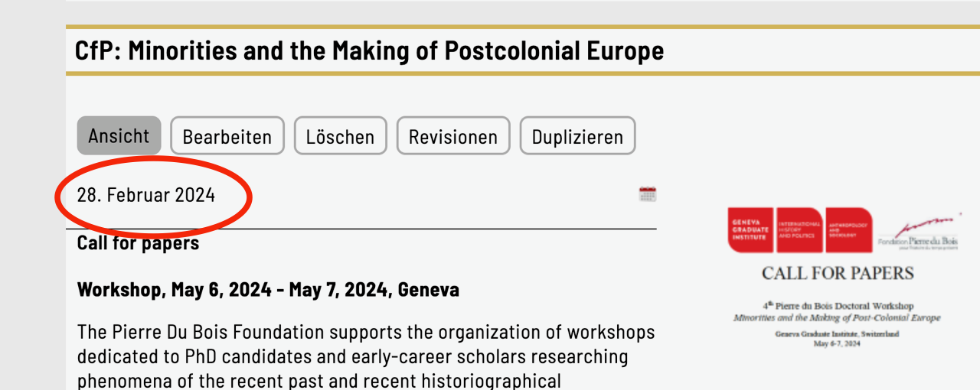Click the italic Post-Colonial Europe poster subtitle
The image size is (980, 390).
tap(837, 317)
